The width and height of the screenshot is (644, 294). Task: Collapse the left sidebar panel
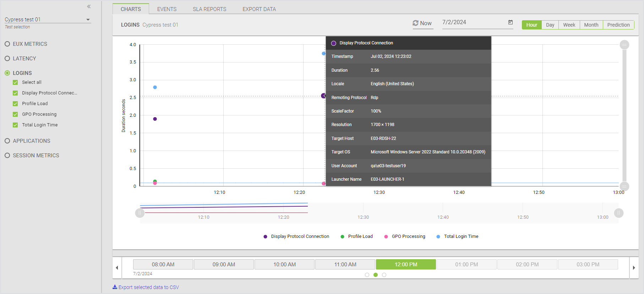(89, 6)
